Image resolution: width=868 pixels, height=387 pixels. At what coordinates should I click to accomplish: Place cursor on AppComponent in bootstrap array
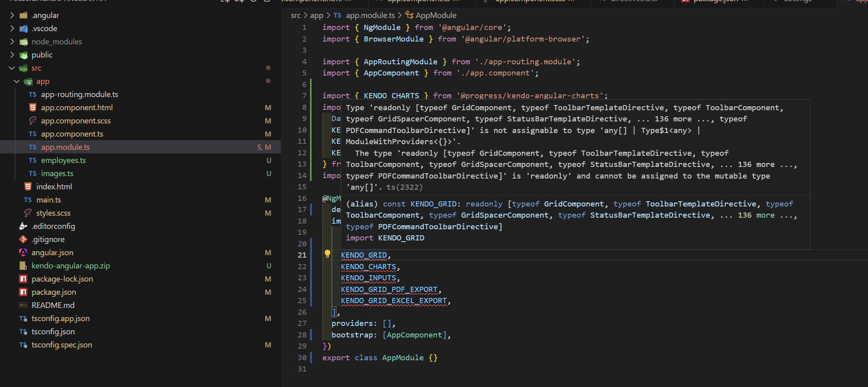point(414,335)
